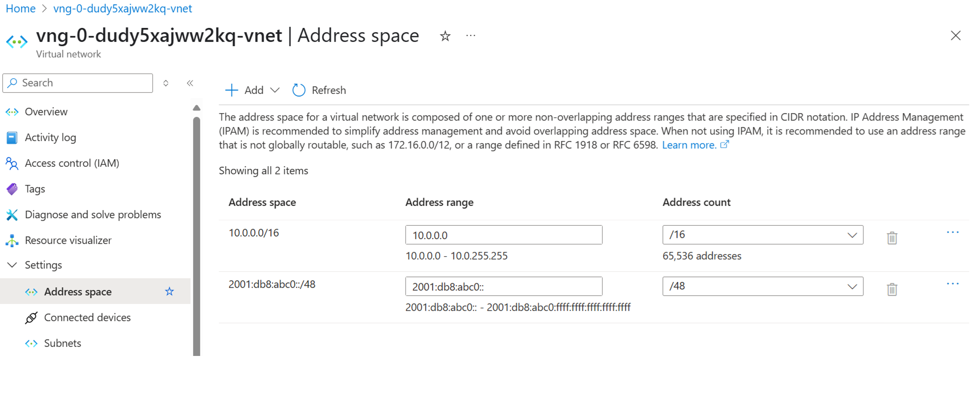
Task: Open the /16 address count dropdown
Action: point(763,235)
